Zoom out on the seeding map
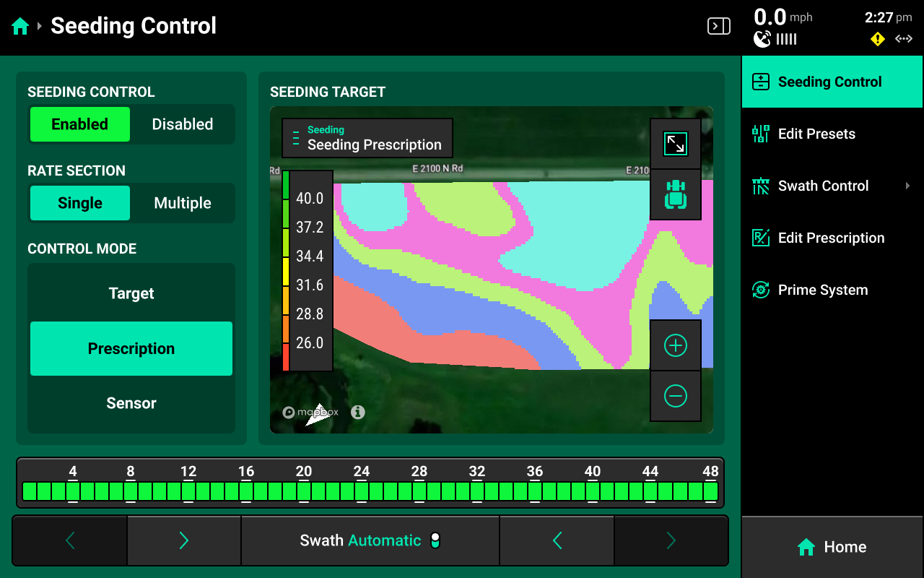 [675, 396]
